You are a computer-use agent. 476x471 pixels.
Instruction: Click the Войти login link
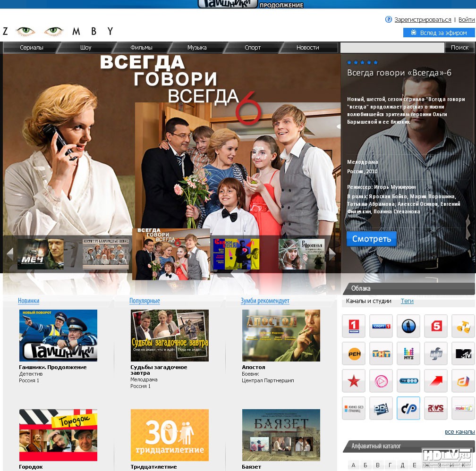[467, 20]
